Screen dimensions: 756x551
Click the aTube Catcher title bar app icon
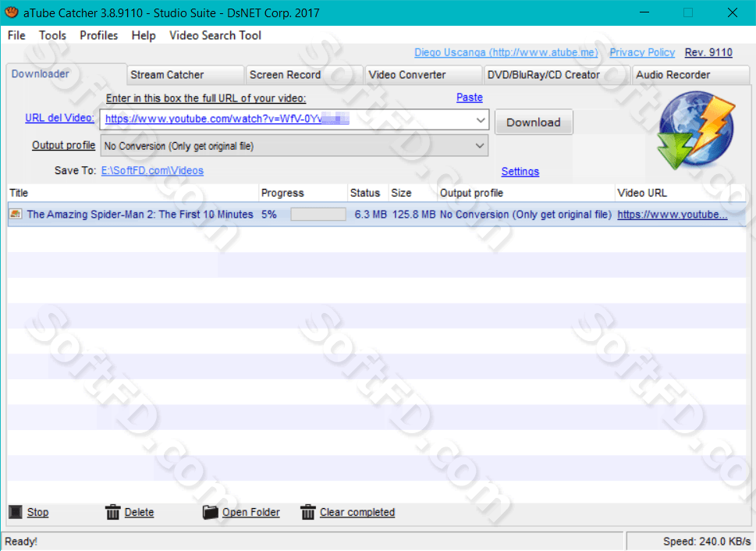point(12,12)
